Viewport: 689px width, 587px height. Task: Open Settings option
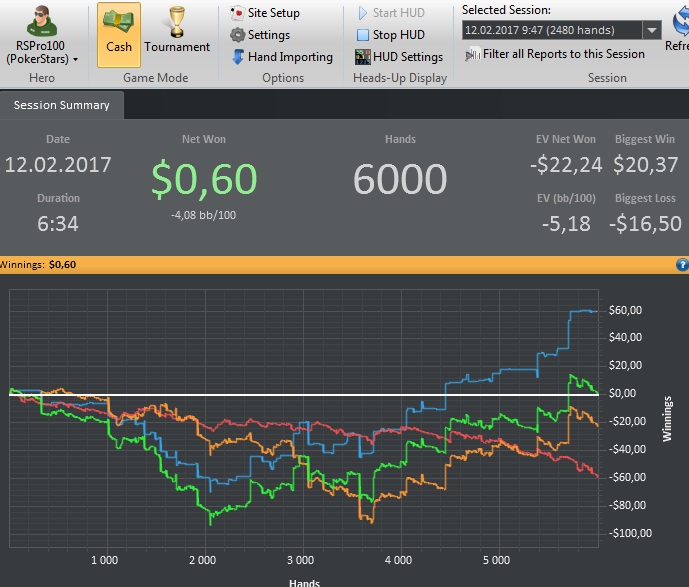pyautogui.click(x=260, y=35)
